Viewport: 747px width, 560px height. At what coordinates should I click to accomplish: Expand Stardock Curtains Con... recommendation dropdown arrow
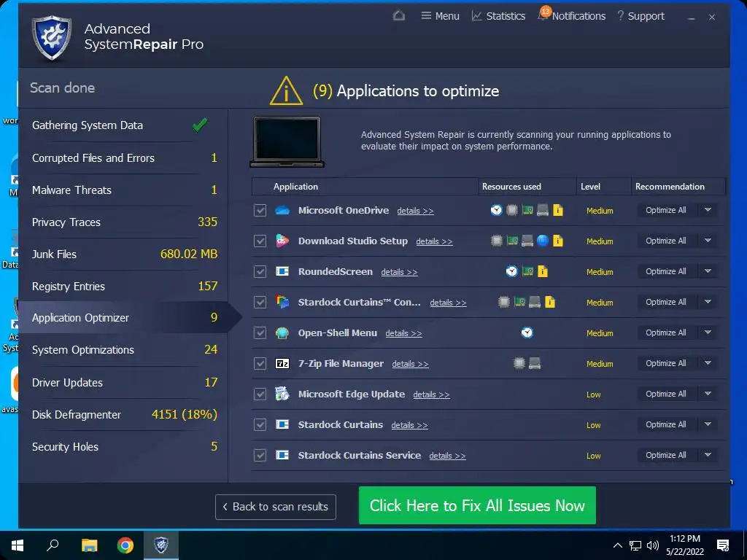[x=708, y=302]
